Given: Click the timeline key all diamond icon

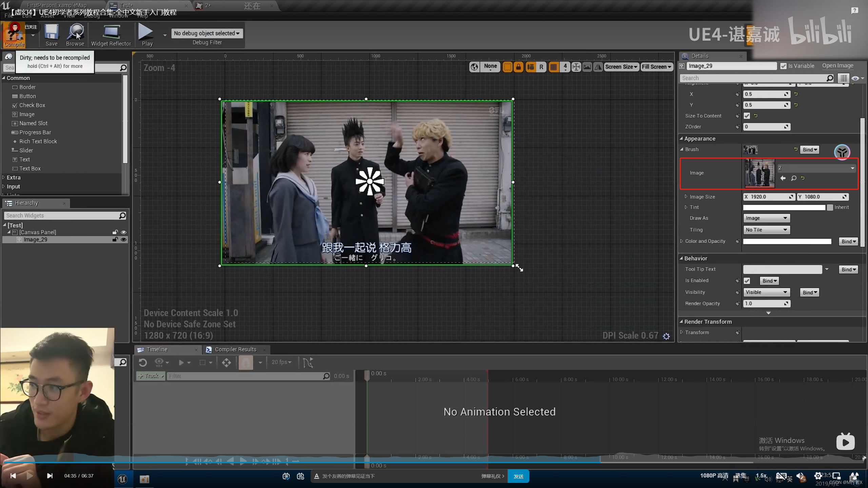Looking at the screenshot, I should coord(226,362).
